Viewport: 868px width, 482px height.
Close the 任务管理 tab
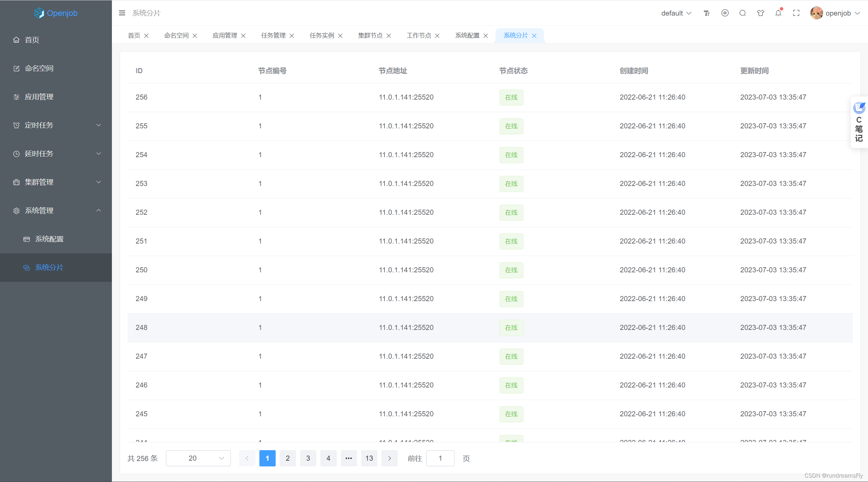292,36
